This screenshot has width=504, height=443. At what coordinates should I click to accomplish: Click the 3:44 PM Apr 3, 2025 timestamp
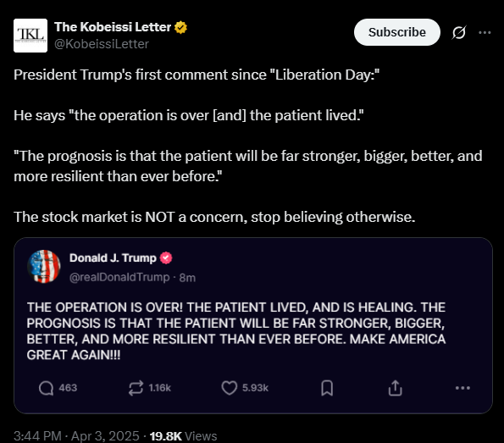[76, 436]
